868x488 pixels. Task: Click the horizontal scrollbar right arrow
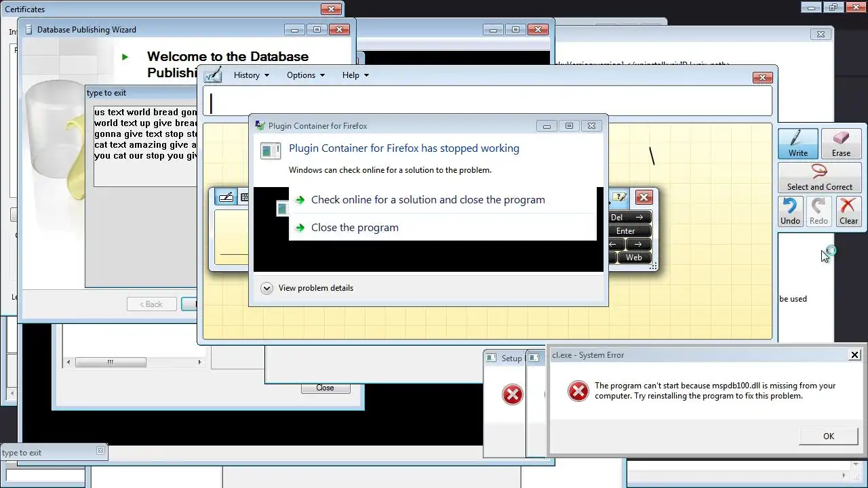[x=199, y=362]
